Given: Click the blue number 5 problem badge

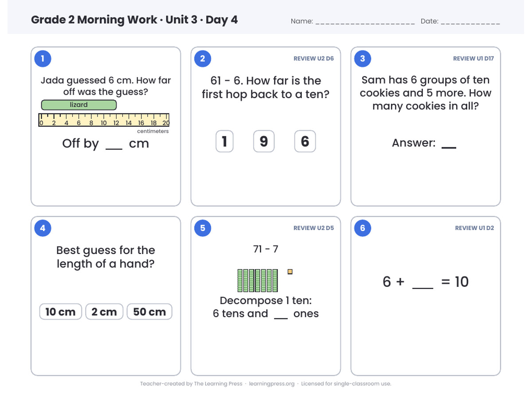Looking at the screenshot, I should click(x=203, y=228).
